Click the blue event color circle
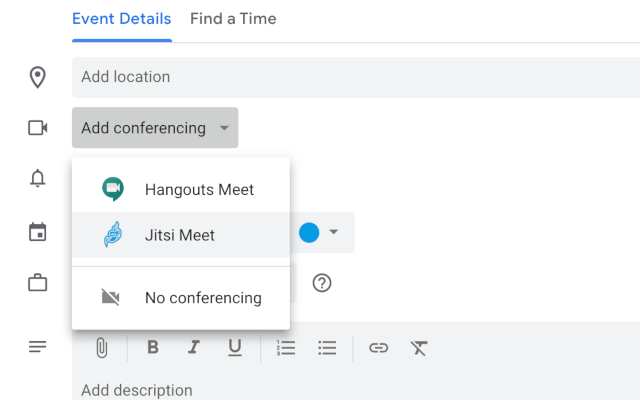Image resolution: width=640 pixels, height=400 pixels. coord(309,233)
